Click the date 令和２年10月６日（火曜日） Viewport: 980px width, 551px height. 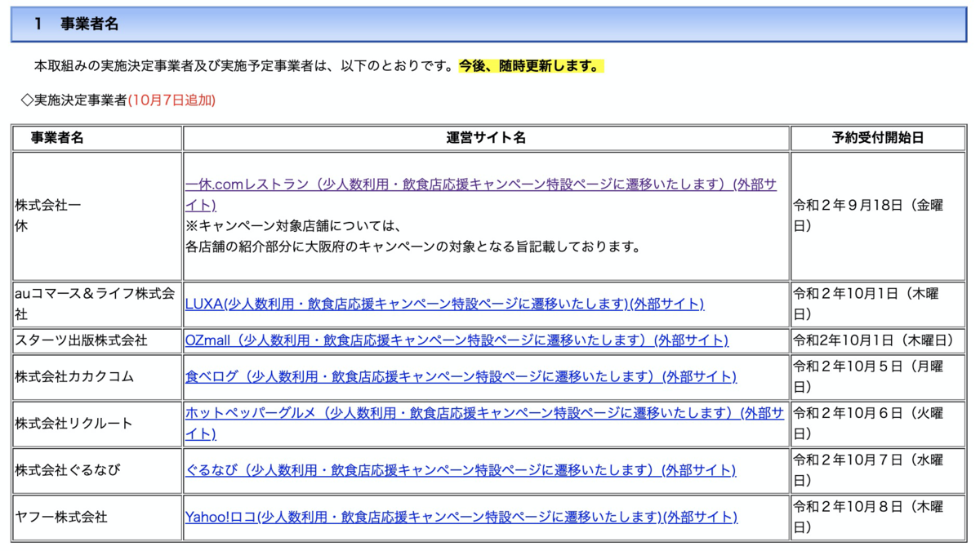click(x=868, y=423)
